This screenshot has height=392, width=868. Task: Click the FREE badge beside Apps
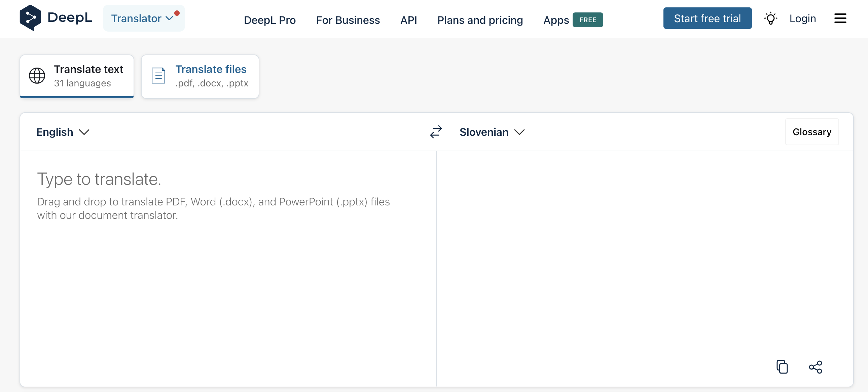(x=588, y=20)
